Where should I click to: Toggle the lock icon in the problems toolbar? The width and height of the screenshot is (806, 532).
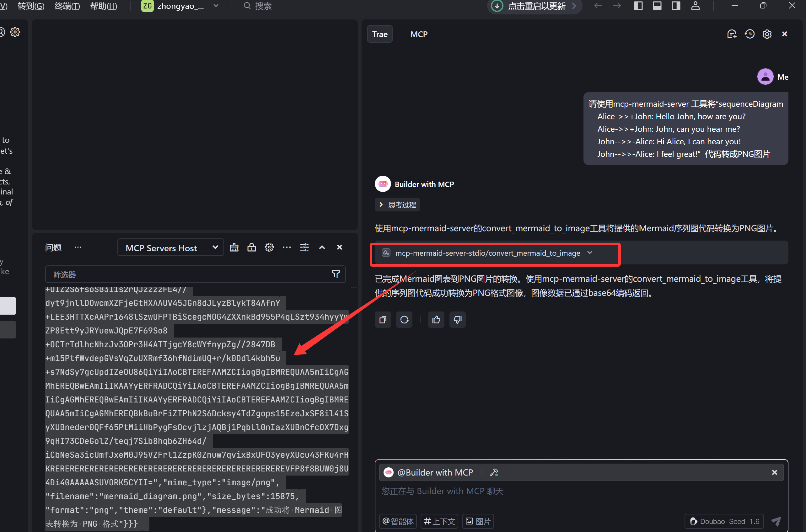[x=252, y=247]
